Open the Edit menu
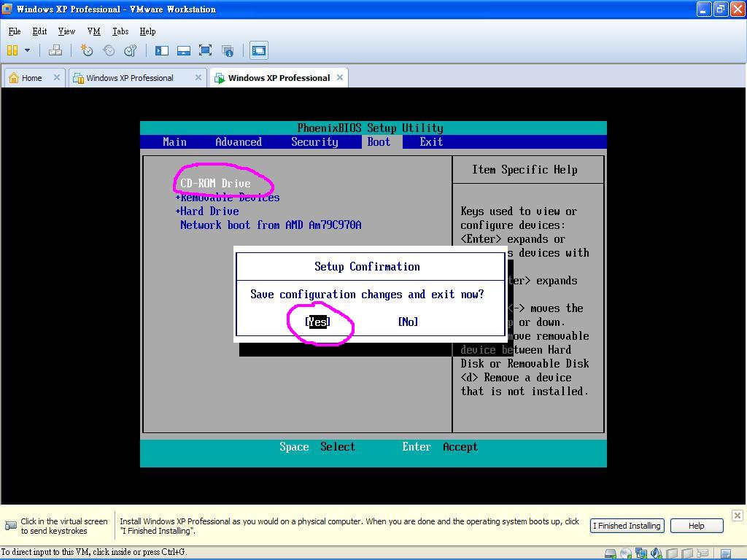Image resolution: width=747 pixels, height=560 pixels. pyautogui.click(x=39, y=31)
